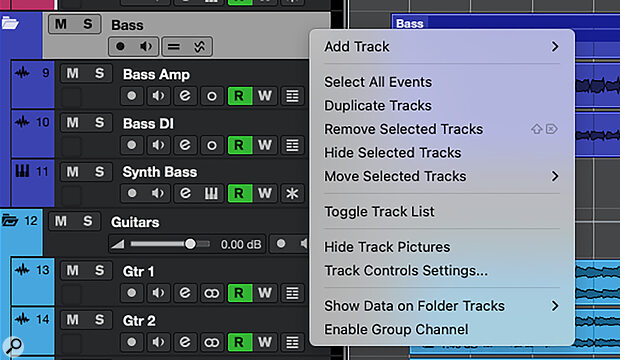620x360 pixels.
Task: Record enable Bass DI track
Action: tap(132, 145)
